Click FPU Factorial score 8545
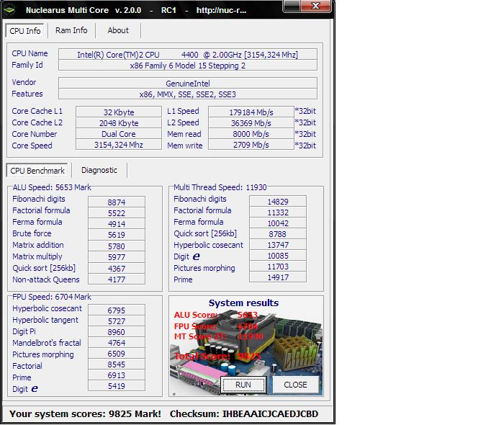 point(117,364)
